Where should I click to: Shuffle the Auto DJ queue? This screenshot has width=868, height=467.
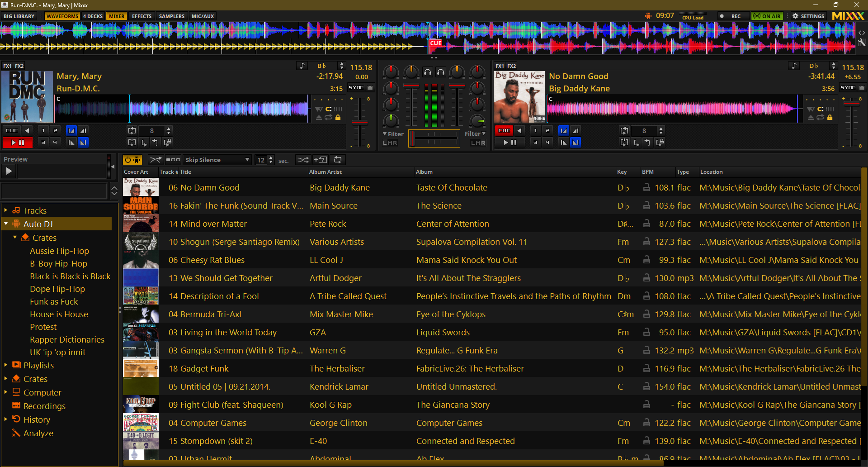click(x=303, y=160)
